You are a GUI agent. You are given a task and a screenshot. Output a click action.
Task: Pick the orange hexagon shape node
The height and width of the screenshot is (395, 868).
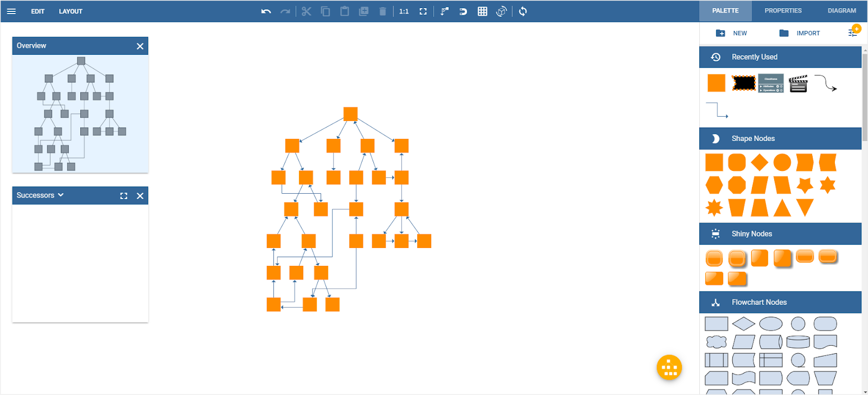click(x=714, y=185)
